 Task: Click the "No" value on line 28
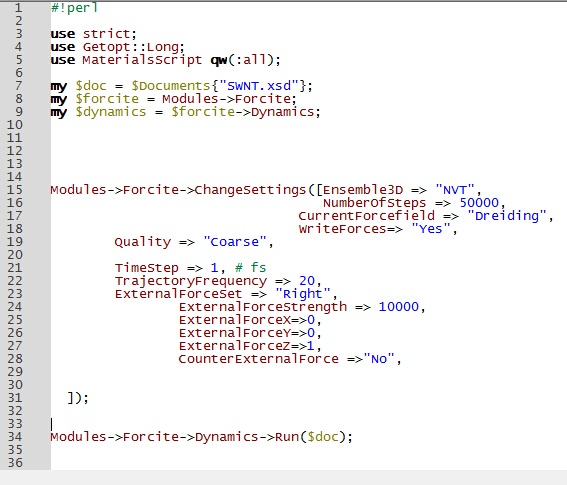379,359
